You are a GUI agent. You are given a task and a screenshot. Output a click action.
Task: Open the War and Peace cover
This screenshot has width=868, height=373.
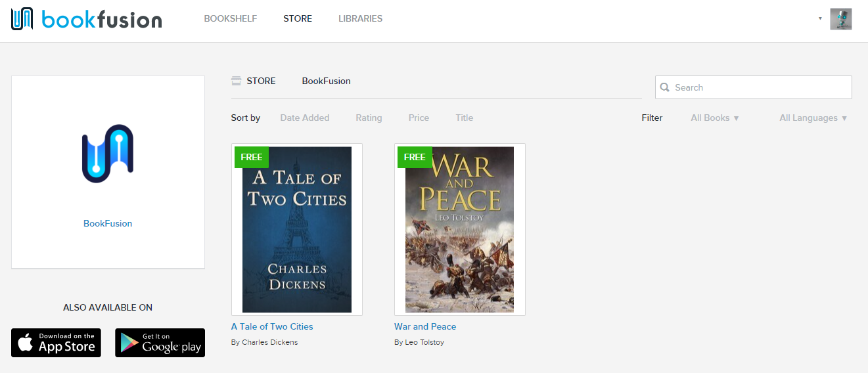[x=460, y=229]
